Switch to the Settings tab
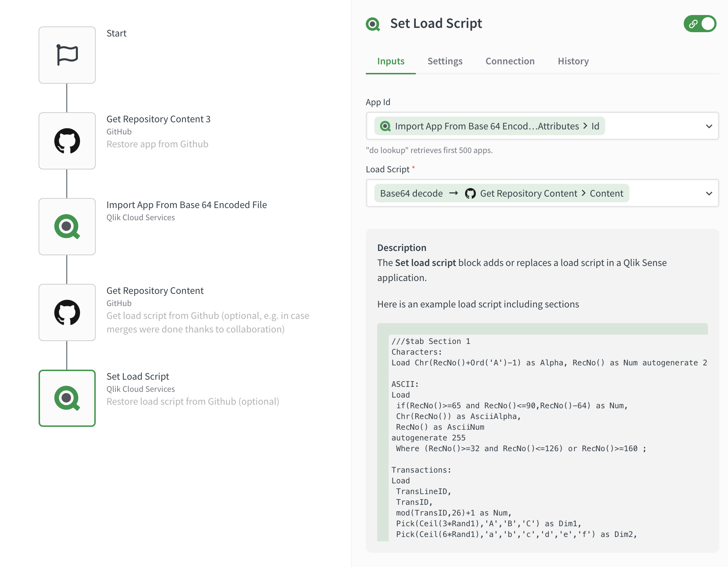Image resolution: width=728 pixels, height=567 pixels. tap(445, 61)
